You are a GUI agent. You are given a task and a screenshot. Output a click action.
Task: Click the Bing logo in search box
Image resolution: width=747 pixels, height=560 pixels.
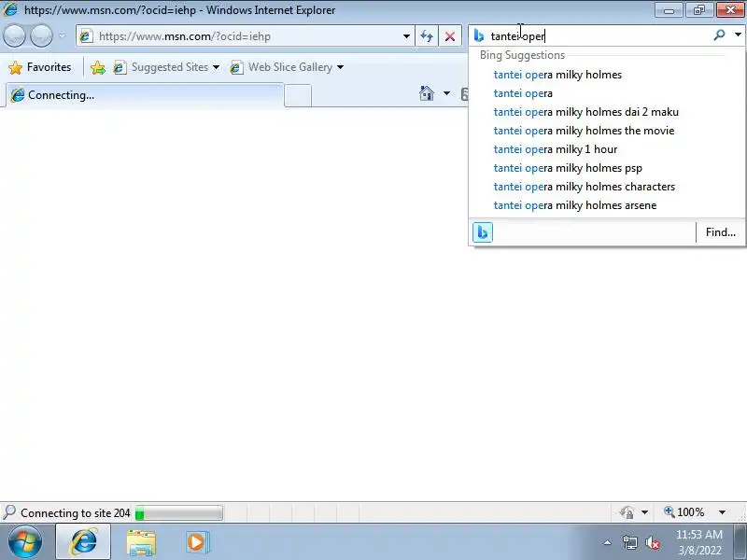point(479,36)
